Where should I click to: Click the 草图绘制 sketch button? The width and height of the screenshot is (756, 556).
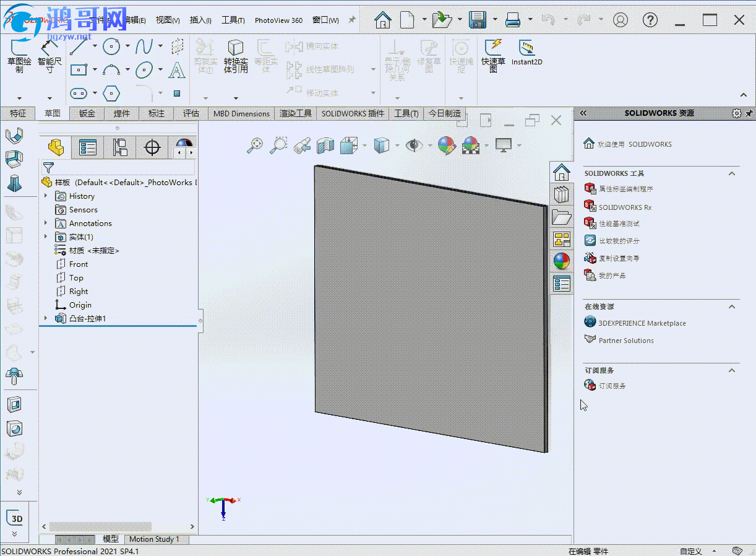19,56
